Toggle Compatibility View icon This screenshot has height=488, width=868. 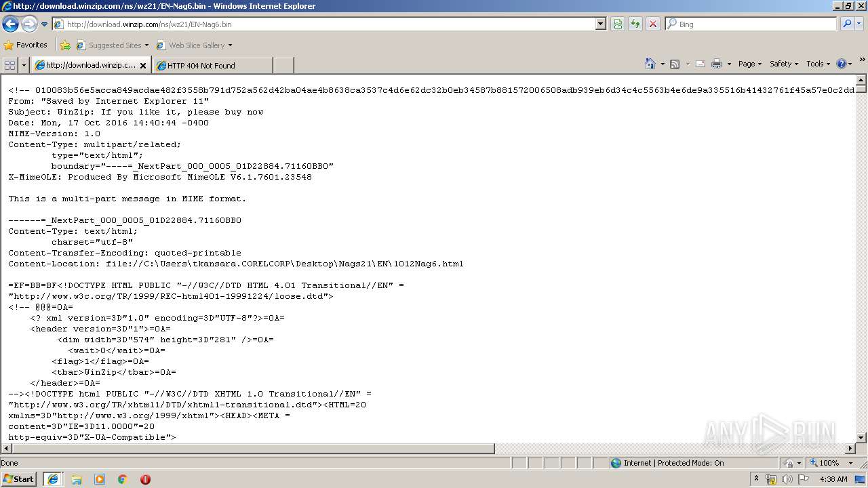pyautogui.click(x=618, y=24)
